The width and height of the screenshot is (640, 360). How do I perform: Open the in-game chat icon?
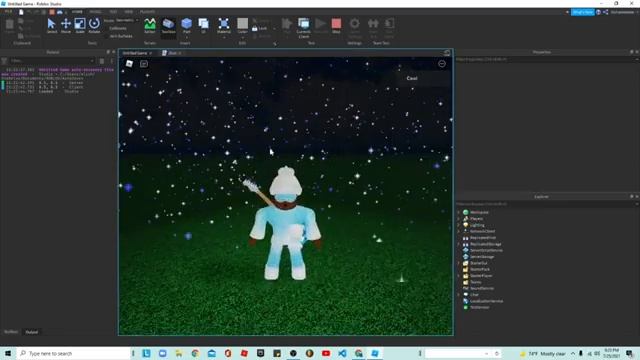pyautogui.click(x=144, y=64)
